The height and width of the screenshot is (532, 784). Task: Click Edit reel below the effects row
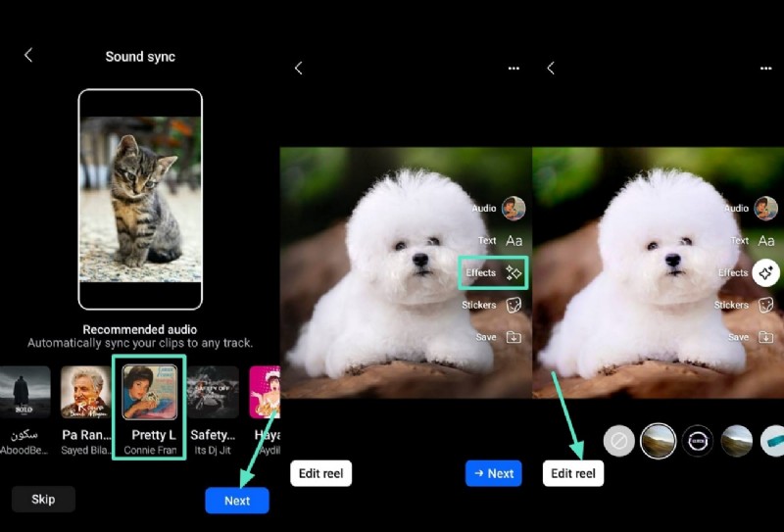coord(573,473)
